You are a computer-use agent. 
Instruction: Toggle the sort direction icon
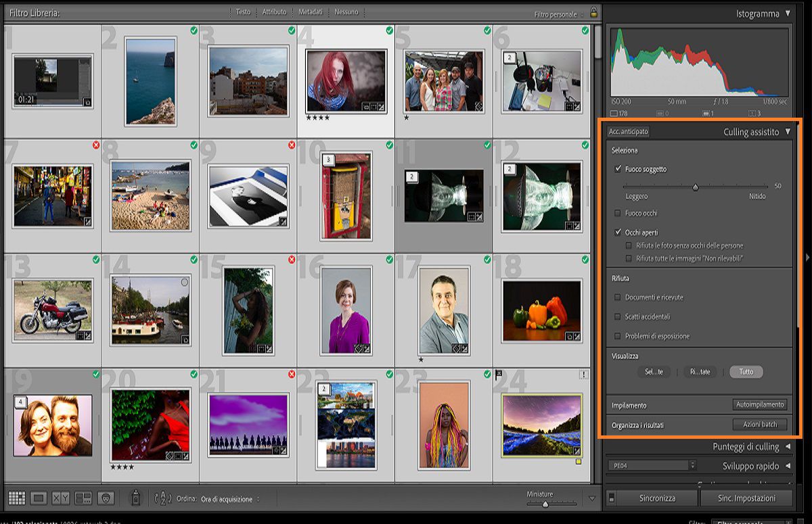[x=164, y=499]
